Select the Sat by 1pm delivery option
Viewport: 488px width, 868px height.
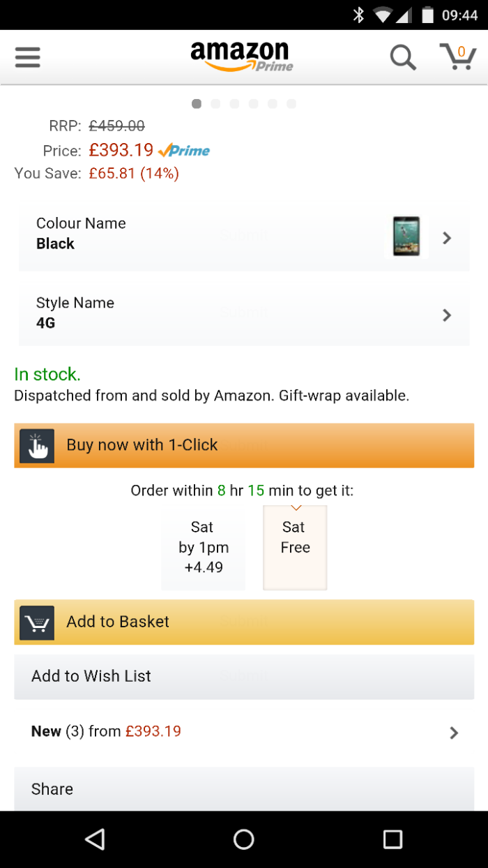point(203,548)
